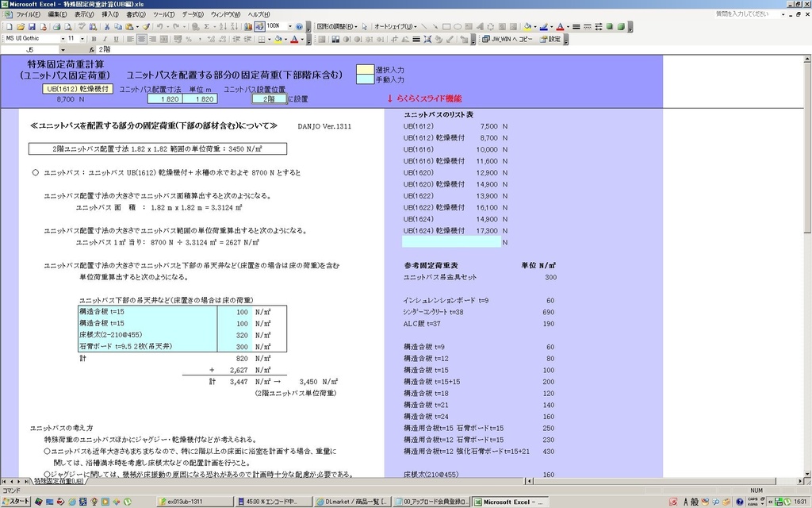Open the オートシェイプ shapes menu
The width and height of the screenshot is (812, 508).
tap(394, 26)
